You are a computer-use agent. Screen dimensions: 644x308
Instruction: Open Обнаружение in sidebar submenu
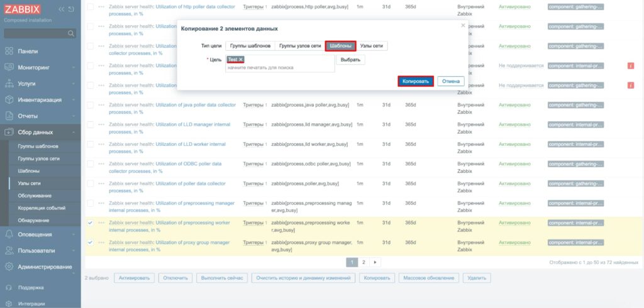[x=33, y=220]
